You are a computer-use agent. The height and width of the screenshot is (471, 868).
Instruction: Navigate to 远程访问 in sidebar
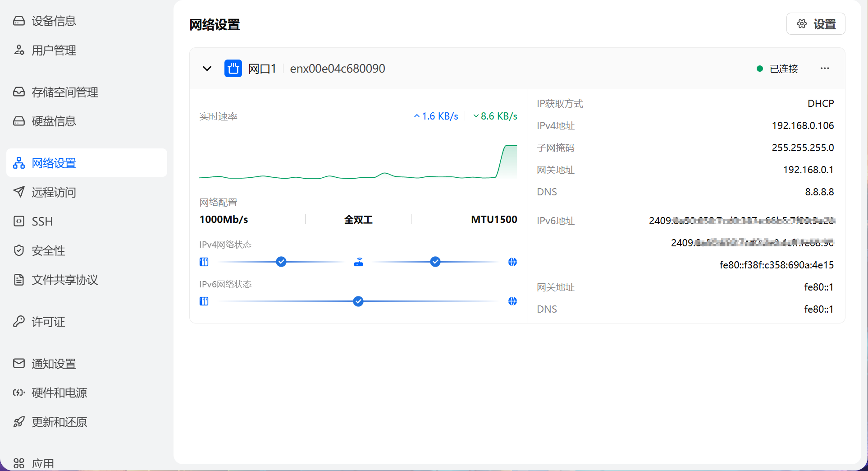[x=54, y=192]
